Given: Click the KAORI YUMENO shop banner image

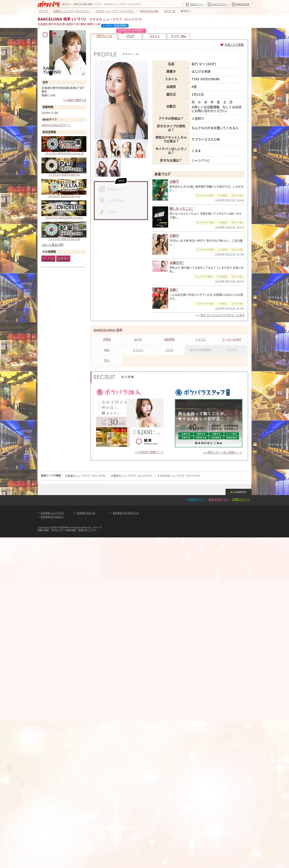Looking at the screenshot, I should pyautogui.click(x=64, y=53).
